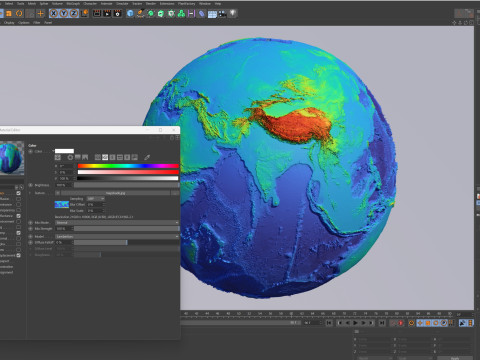480x360 pixels.
Task: Toggle the X axis lock
Action: click(x=54, y=13)
